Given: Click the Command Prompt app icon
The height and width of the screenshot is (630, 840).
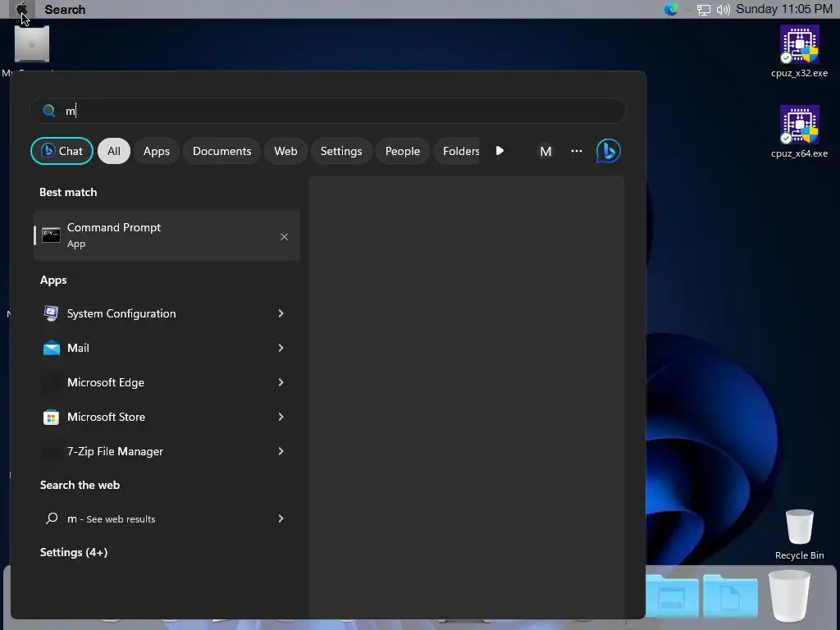Looking at the screenshot, I should coord(51,235).
